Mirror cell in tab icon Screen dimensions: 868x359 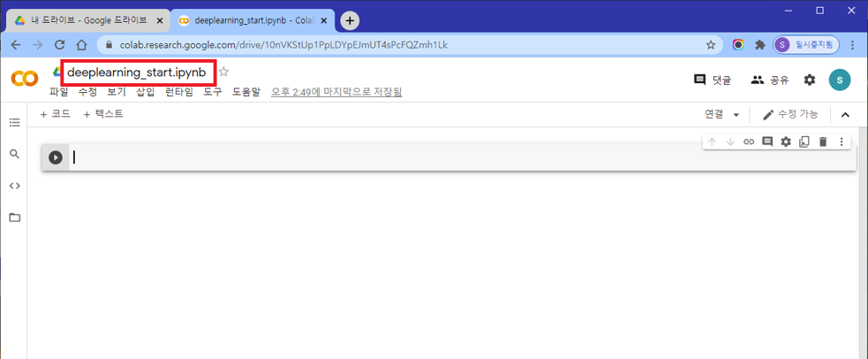tap(804, 141)
